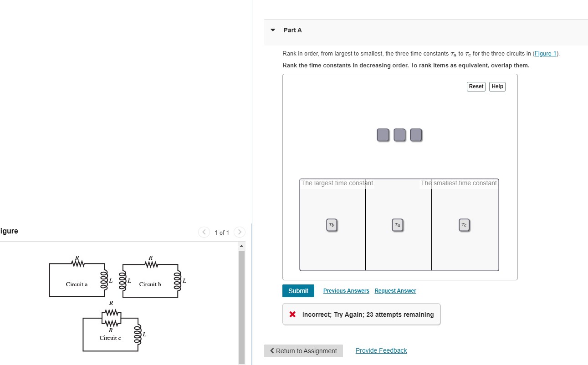588x365 pixels.
Task: Open Figure 1 link
Action: coord(545,53)
